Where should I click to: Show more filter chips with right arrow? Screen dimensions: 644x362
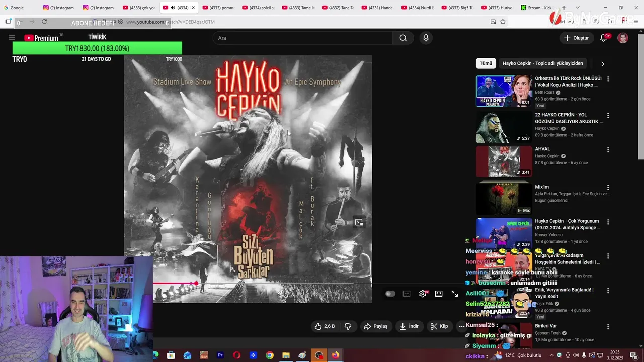[602, 64]
